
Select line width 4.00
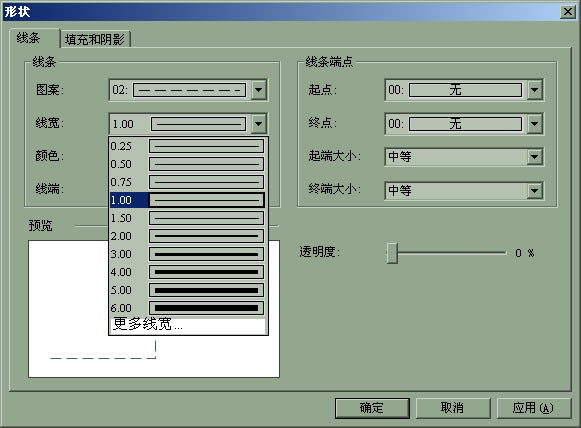click(187, 272)
